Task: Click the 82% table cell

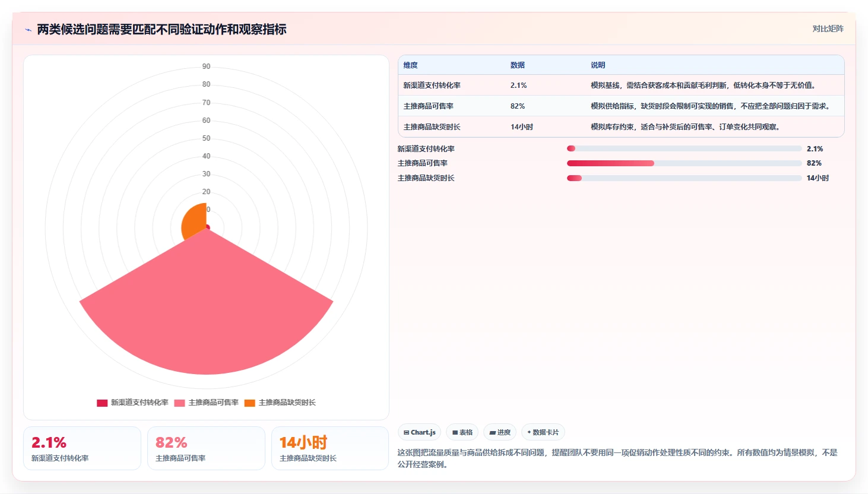Action: pos(518,106)
